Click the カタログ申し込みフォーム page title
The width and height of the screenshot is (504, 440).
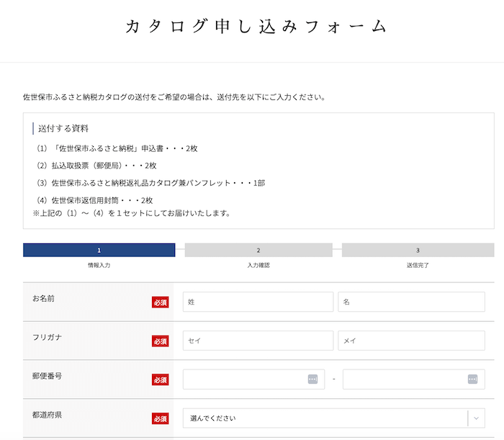coord(257,27)
